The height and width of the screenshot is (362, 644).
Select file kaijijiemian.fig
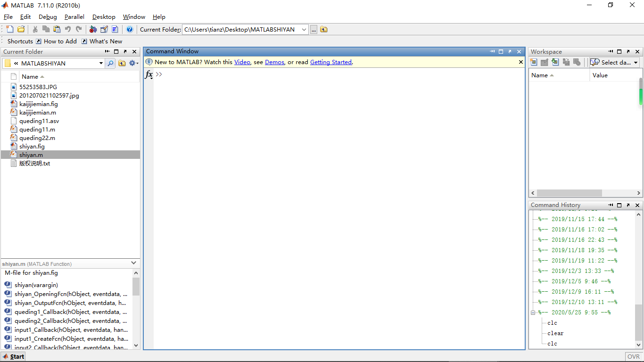tap(38, 104)
